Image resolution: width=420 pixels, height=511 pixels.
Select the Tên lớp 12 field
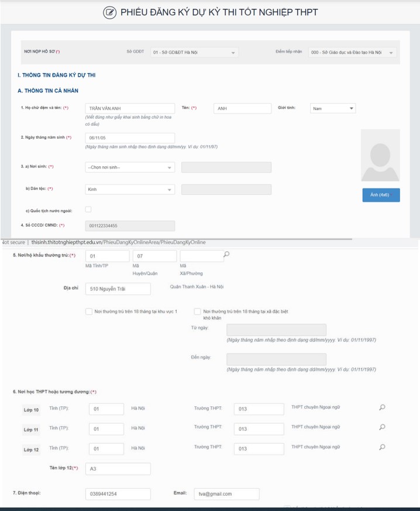point(118,469)
